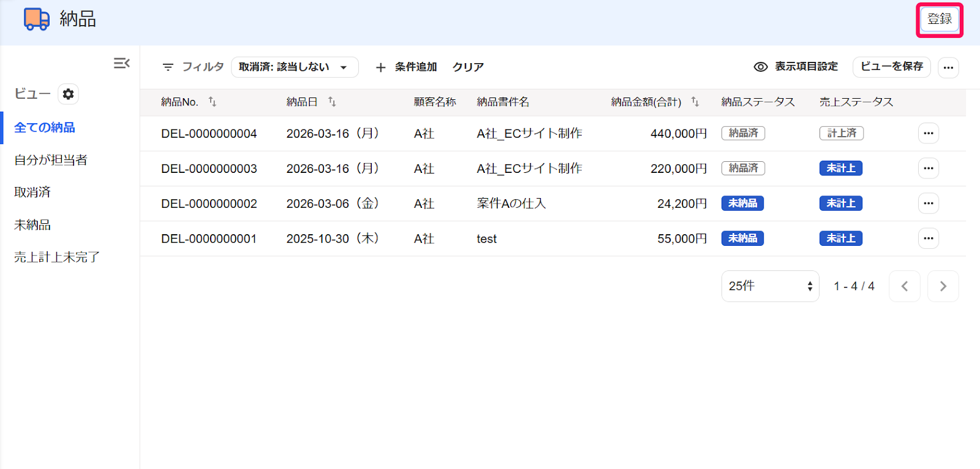Screen dimensions: 980x469
Task: Open the more-options menu next to ビューを保存
Action: click(x=948, y=67)
